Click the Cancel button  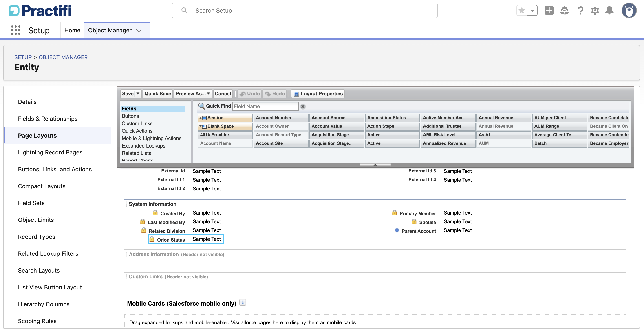pos(223,94)
